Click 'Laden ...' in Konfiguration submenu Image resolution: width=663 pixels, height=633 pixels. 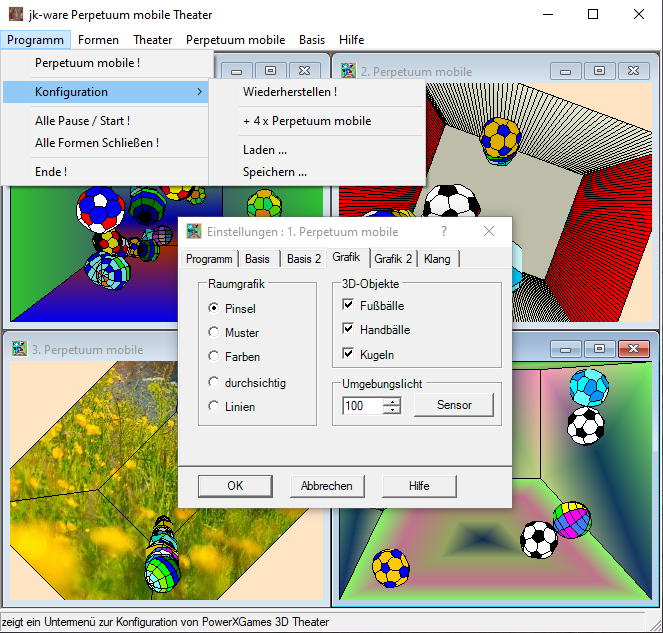(317, 150)
